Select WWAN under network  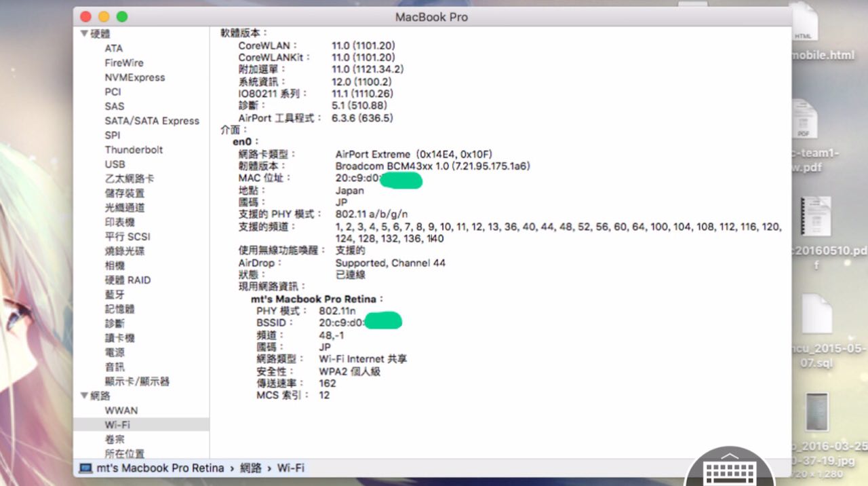(121, 410)
